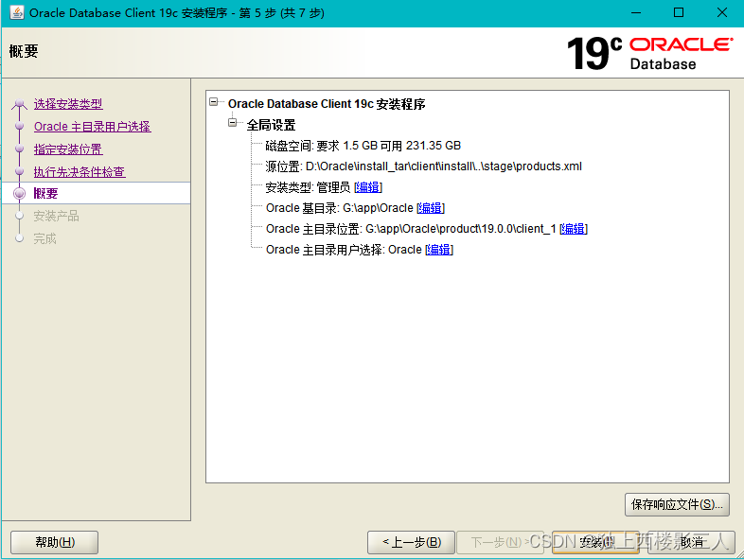Image resolution: width=744 pixels, height=560 pixels.
Task: Minimize the installer window
Action: coord(636,13)
